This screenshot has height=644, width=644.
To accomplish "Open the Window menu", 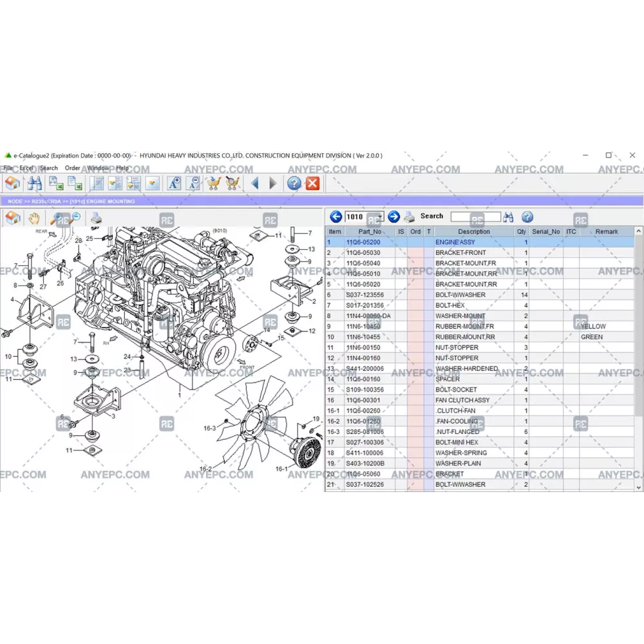I will click(x=98, y=168).
